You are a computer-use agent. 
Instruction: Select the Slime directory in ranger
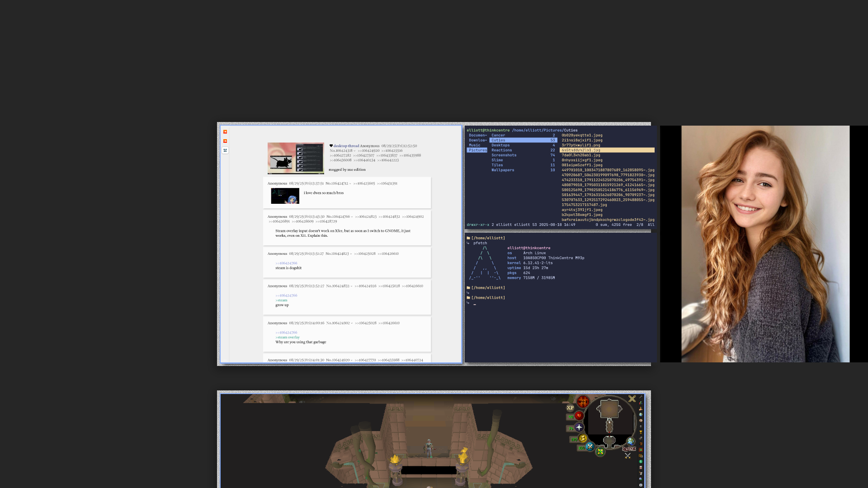(x=523, y=160)
